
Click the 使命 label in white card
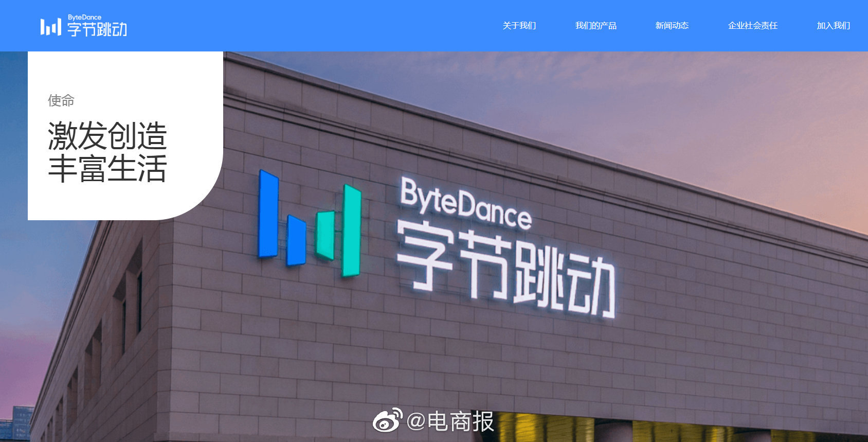tap(61, 100)
